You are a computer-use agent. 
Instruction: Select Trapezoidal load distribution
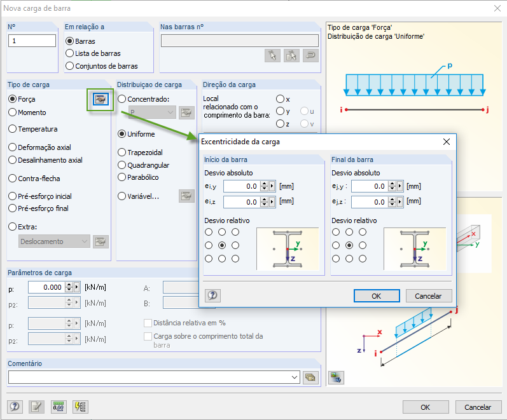pyautogui.click(x=141, y=152)
